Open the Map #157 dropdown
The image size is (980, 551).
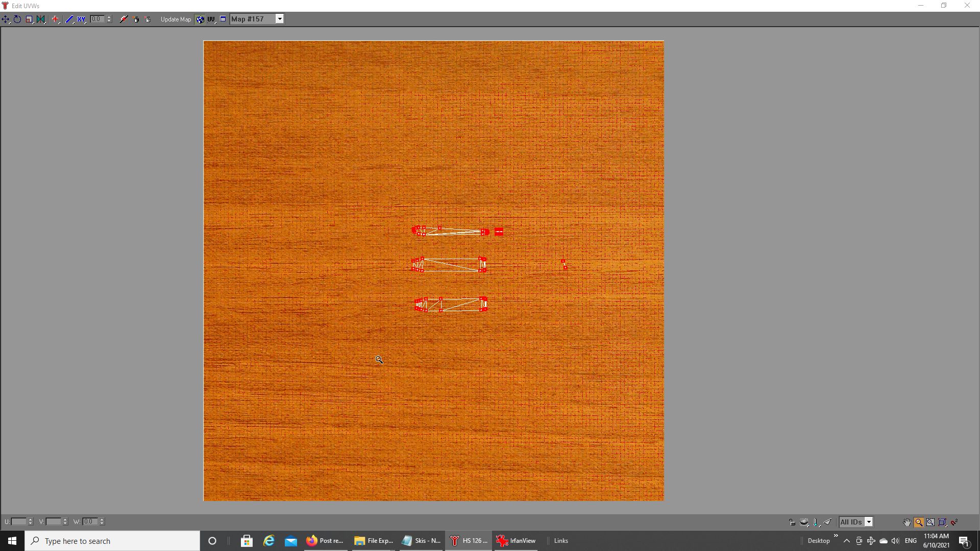(280, 19)
